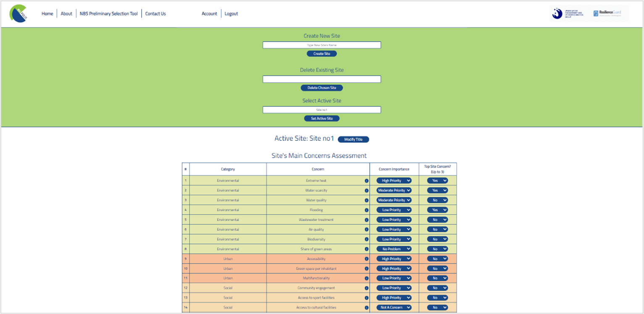Click the Create Site button
Image resolution: width=644 pixels, height=314 pixels.
pyautogui.click(x=322, y=54)
